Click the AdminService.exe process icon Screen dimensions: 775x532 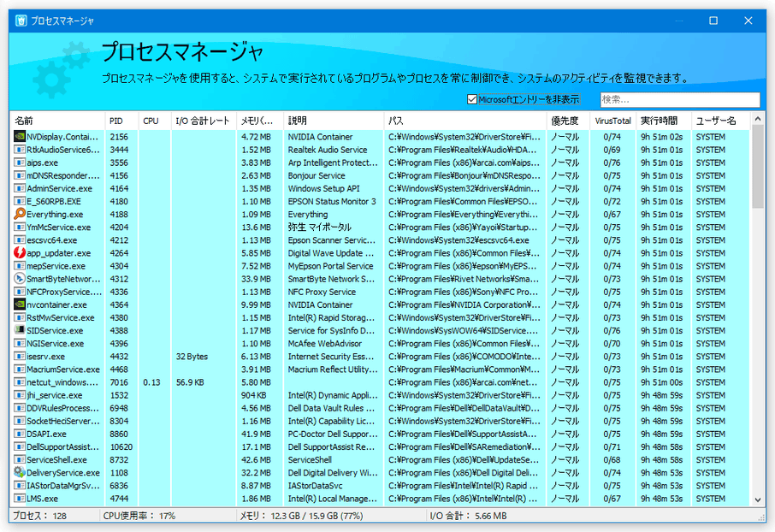pyautogui.click(x=20, y=188)
